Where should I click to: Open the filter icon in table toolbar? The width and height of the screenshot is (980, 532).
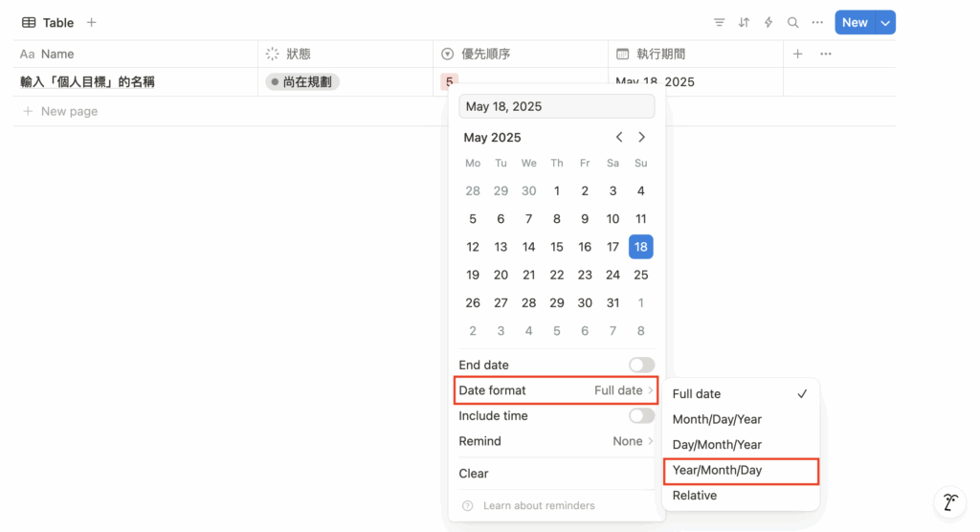click(x=720, y=23)
